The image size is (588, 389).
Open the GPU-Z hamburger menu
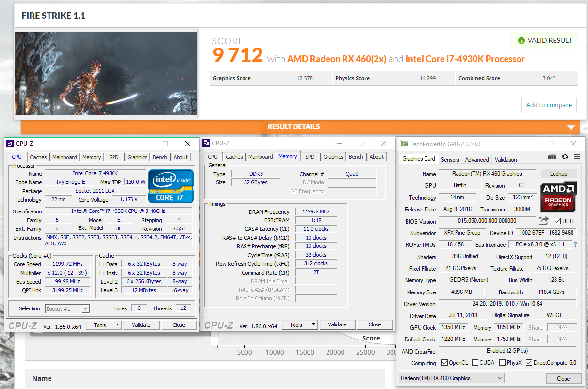tap(577, 157)
